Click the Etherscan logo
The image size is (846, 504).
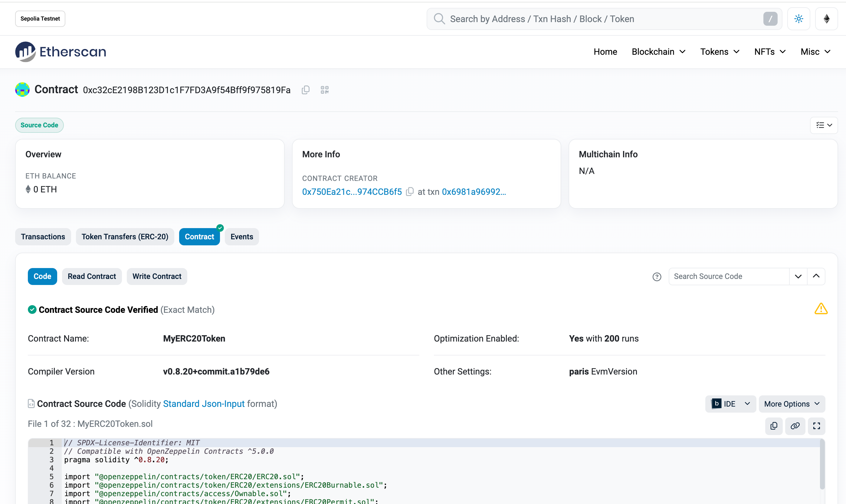pyautogui.click(x=61, y=52)
